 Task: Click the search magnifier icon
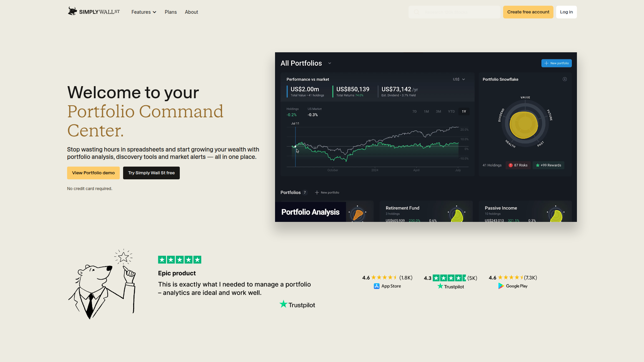(416, 12)
